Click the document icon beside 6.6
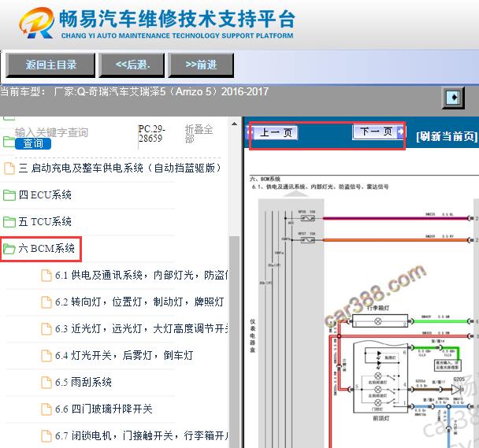Screen dimensions: 479x448 (46, 409)
